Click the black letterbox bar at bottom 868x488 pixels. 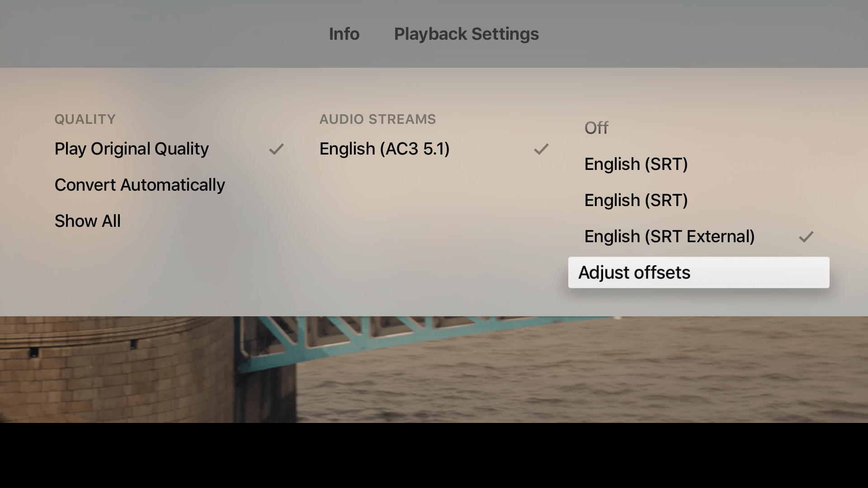click(434, 456)
